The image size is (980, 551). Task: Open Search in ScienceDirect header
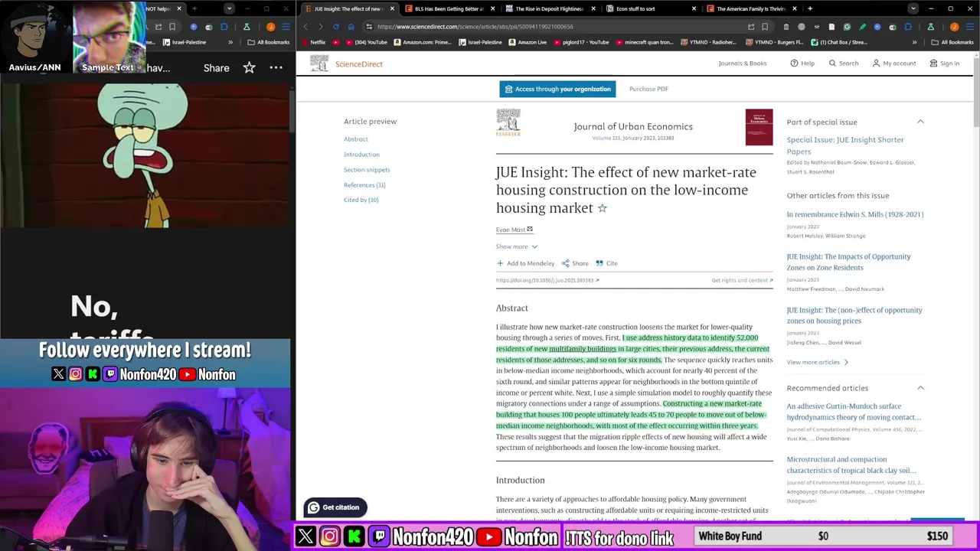[844, 64]
